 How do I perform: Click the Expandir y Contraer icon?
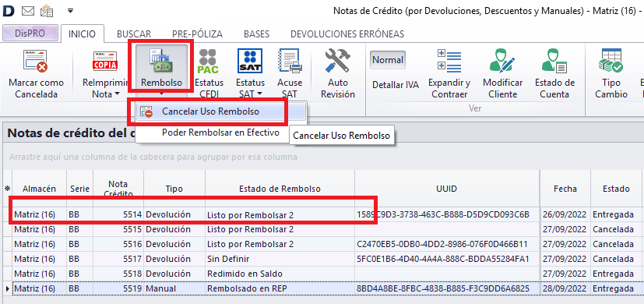click(x=449, y=61)
